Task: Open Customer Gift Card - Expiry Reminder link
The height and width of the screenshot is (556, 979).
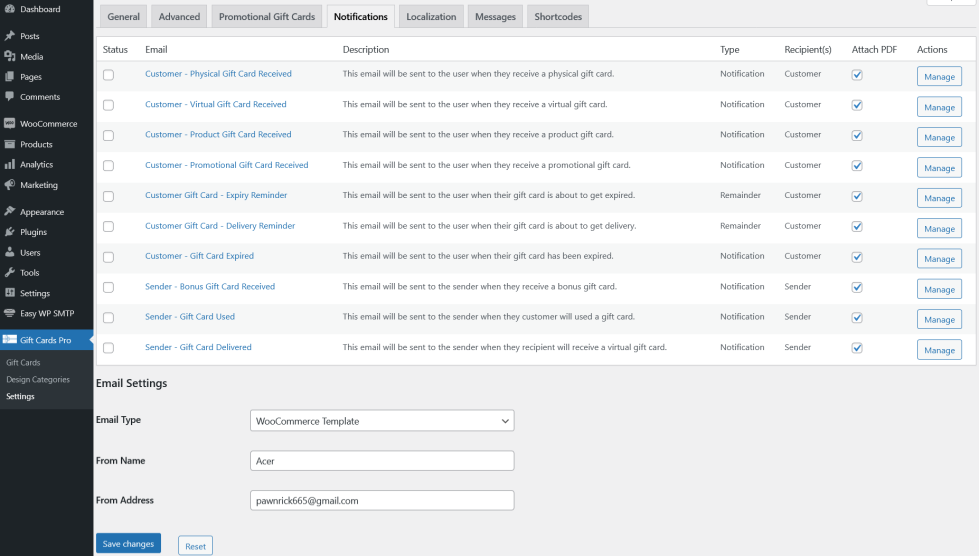Action: click(216, 195)
